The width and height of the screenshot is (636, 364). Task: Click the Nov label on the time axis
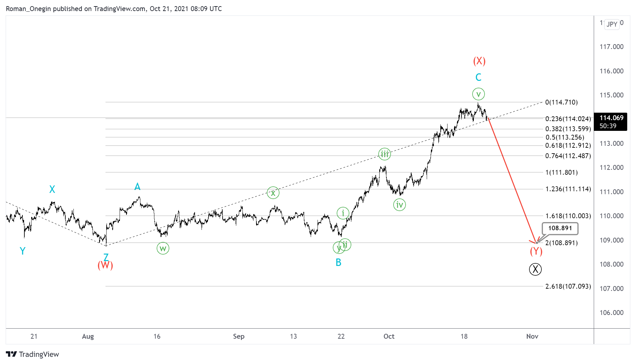pos(532,336)
